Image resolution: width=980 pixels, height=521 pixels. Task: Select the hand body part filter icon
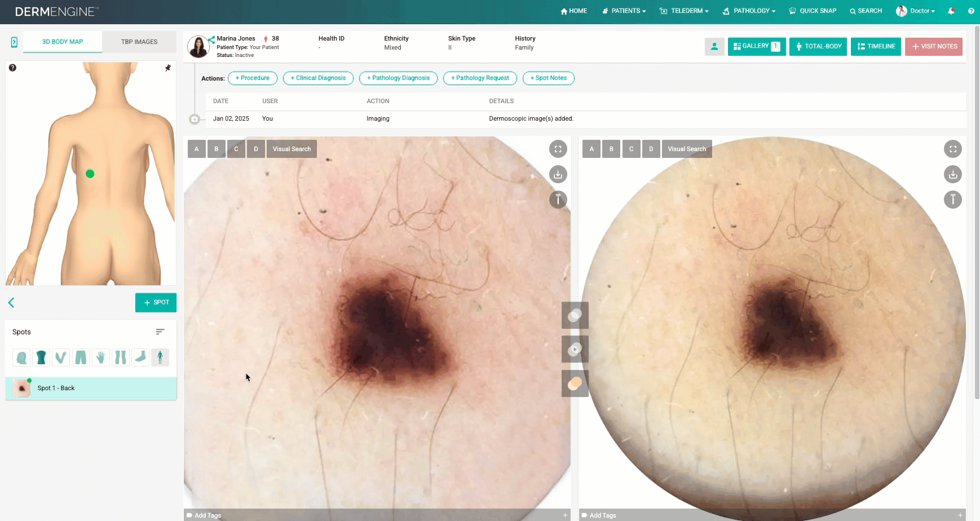(100, 357)
